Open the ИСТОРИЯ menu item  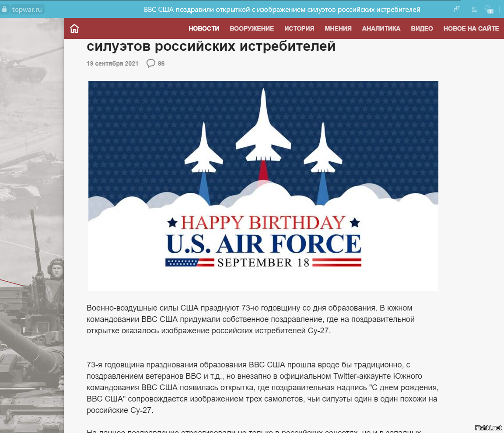(x=299, y=28)
